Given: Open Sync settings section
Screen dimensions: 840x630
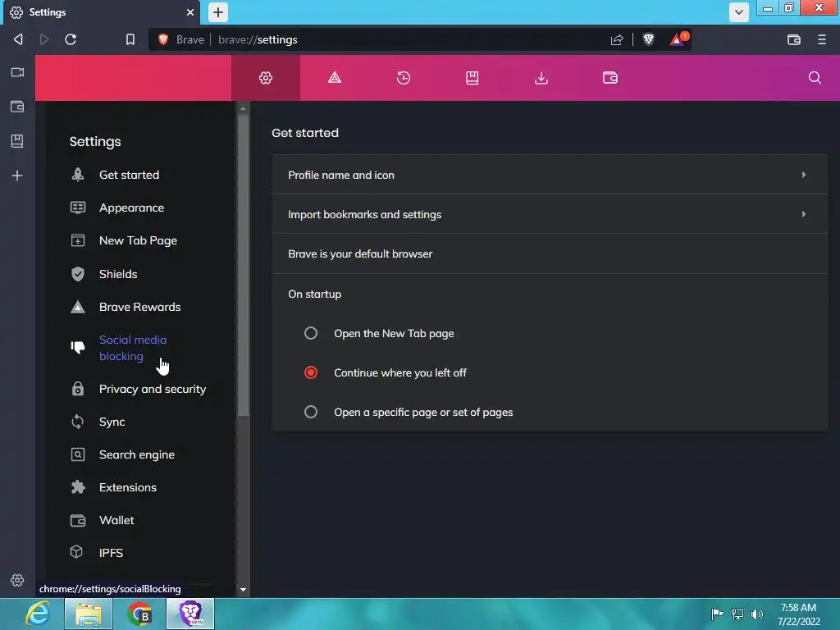Looking at the screenshot, I should (112, 422).
